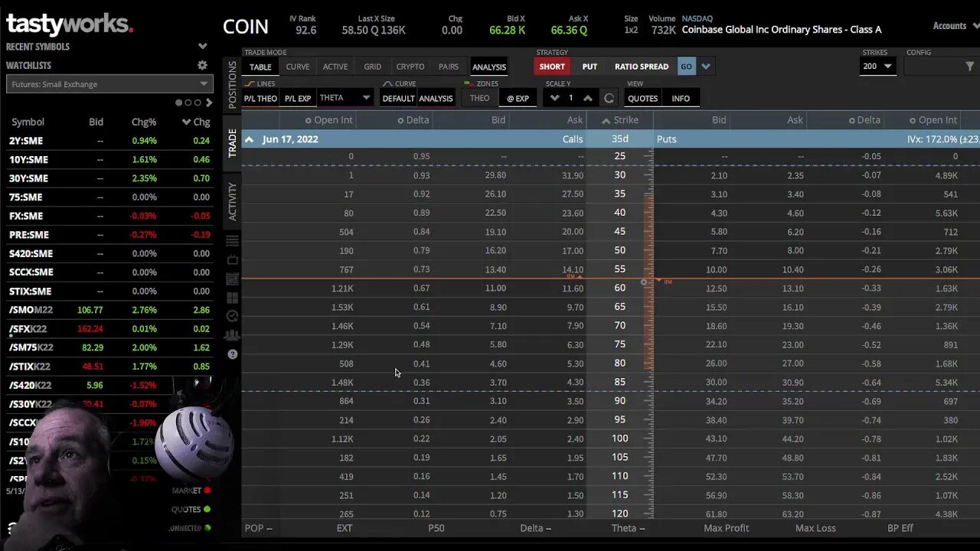Viewport: 980px width, 551px height.
Task: Open the follow traders people icon
Action: 233,335
